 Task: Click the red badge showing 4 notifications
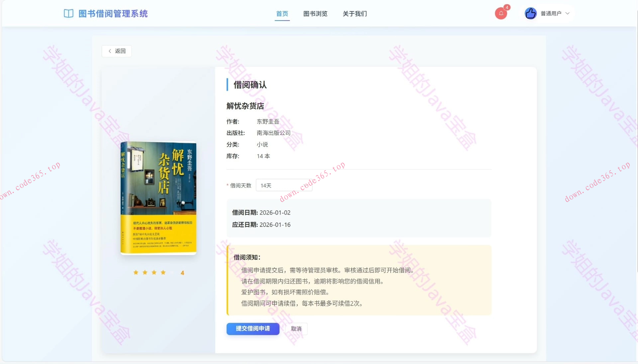coord(506,7)
